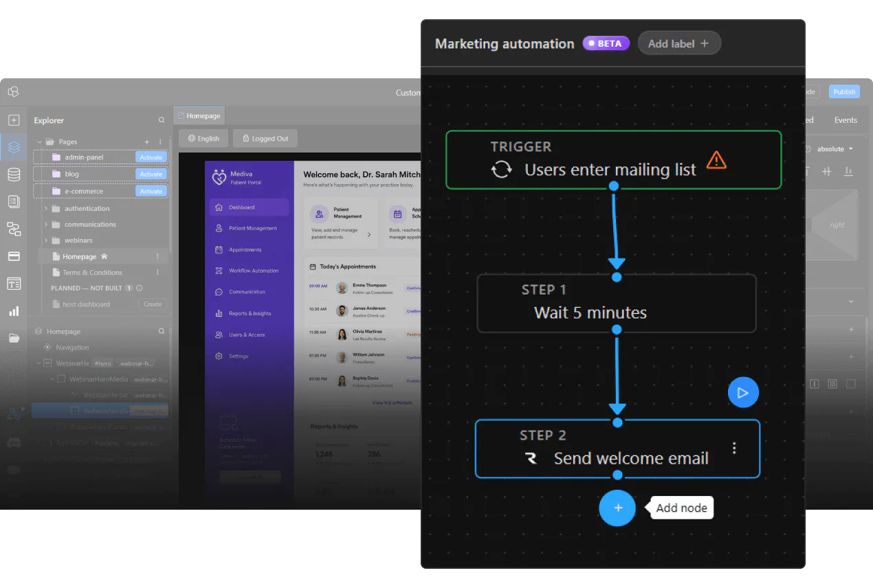Viewport: 873px width, 588px height.
Task: Switch to the Homepage editor tab
Action: [199, 116]
